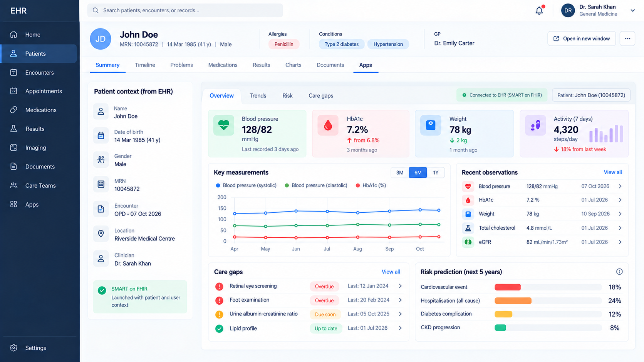Select the 6M time range
This screenshot has width=644, height=362.
tap(418, 173)
